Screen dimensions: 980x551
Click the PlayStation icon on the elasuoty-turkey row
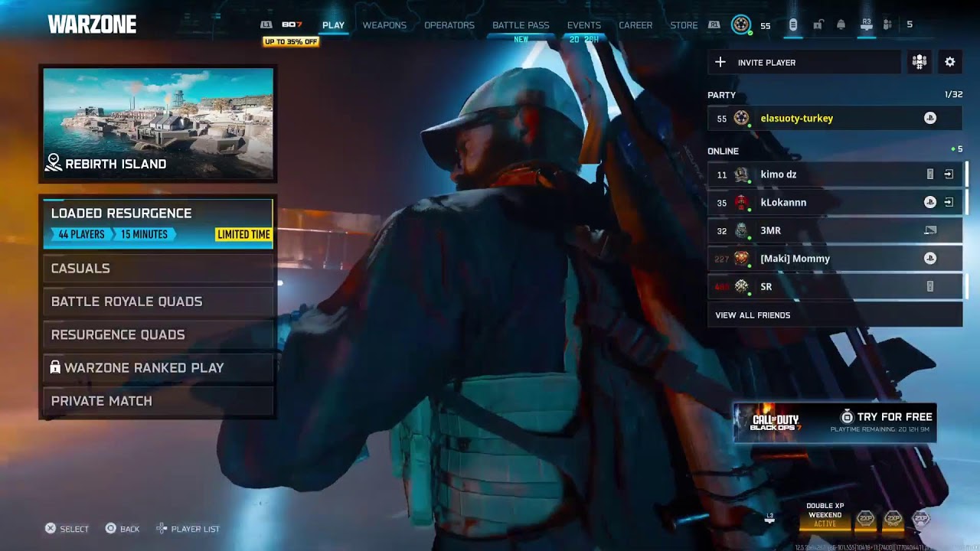point(929,119)
